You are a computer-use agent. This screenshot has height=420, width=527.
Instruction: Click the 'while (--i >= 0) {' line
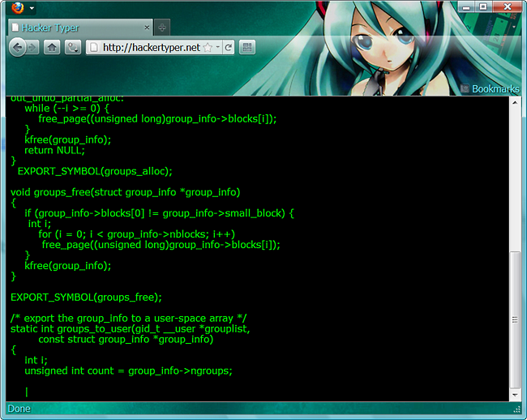[x=66, y=109]
